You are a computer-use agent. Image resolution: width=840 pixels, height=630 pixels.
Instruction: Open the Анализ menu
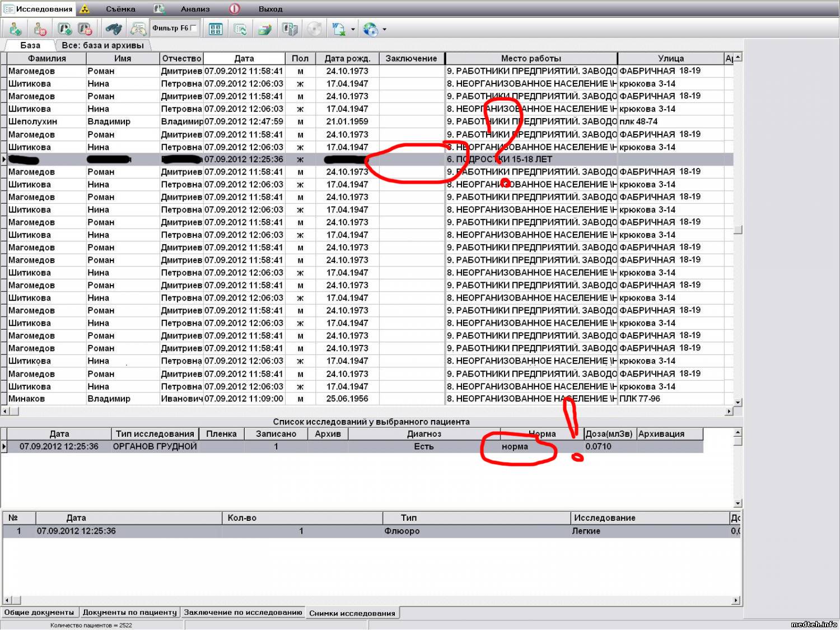point(195,9)
